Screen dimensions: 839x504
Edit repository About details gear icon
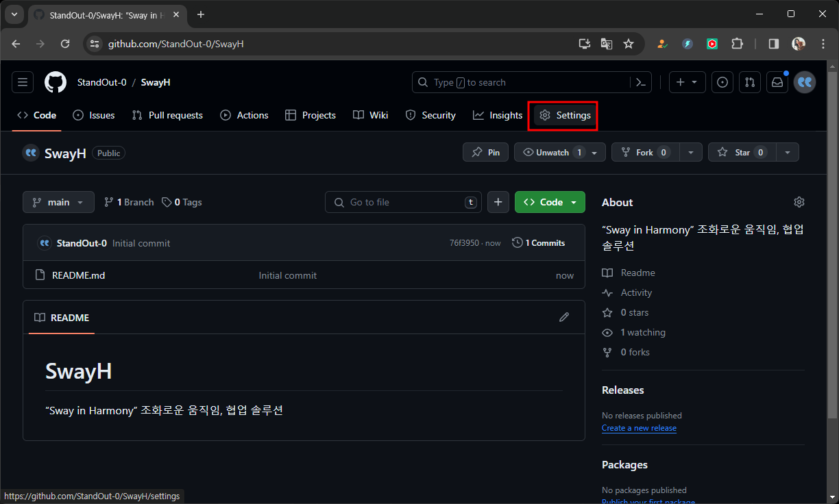point(799,202)
